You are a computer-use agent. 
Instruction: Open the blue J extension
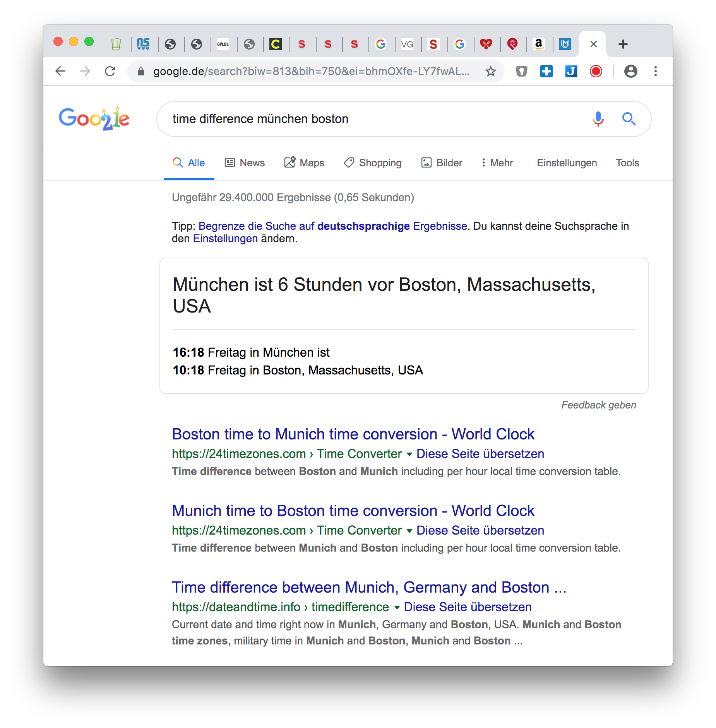[x=571, y=71]
